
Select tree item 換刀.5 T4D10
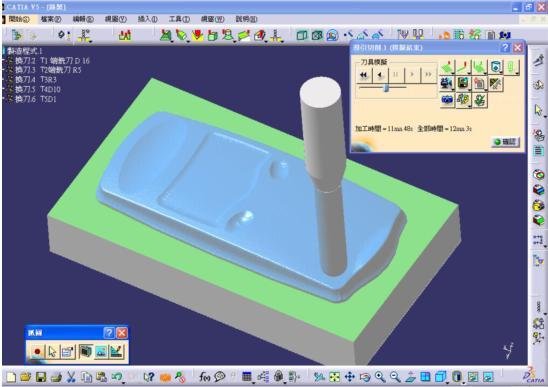37,89
